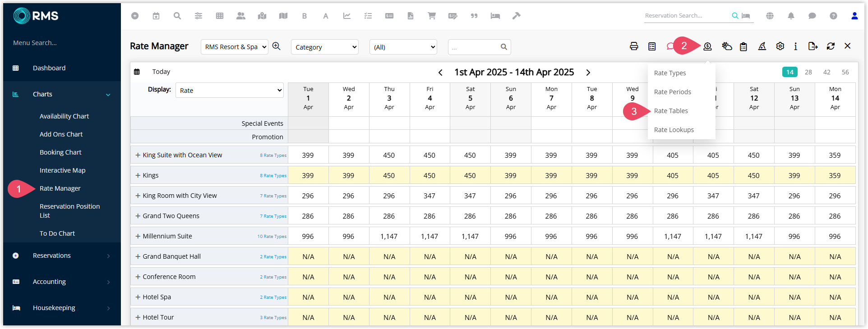868x329 pixels.
Task: Open the RMS Resort & Spa property dropdown
Action: (x=235, y=47)
